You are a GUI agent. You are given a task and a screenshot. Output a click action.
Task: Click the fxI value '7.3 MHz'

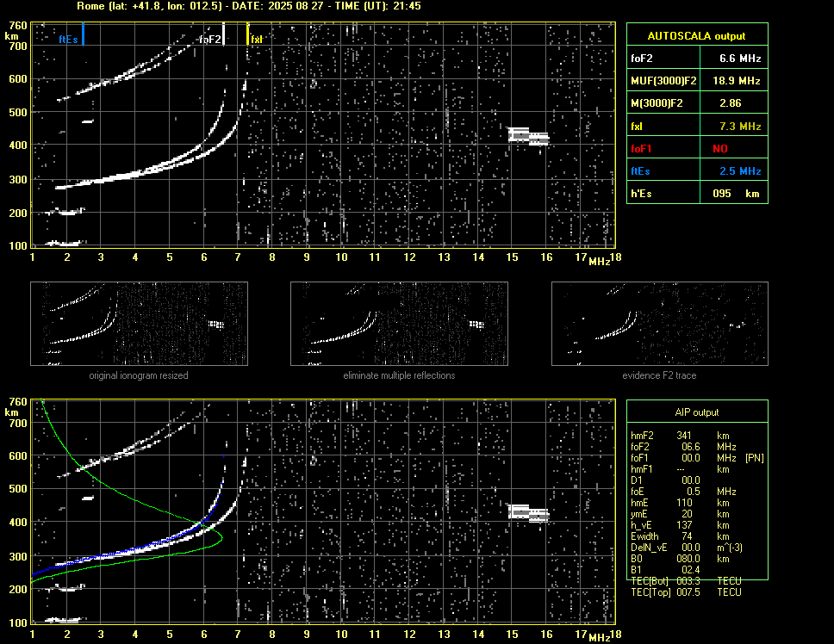point(740,127)
